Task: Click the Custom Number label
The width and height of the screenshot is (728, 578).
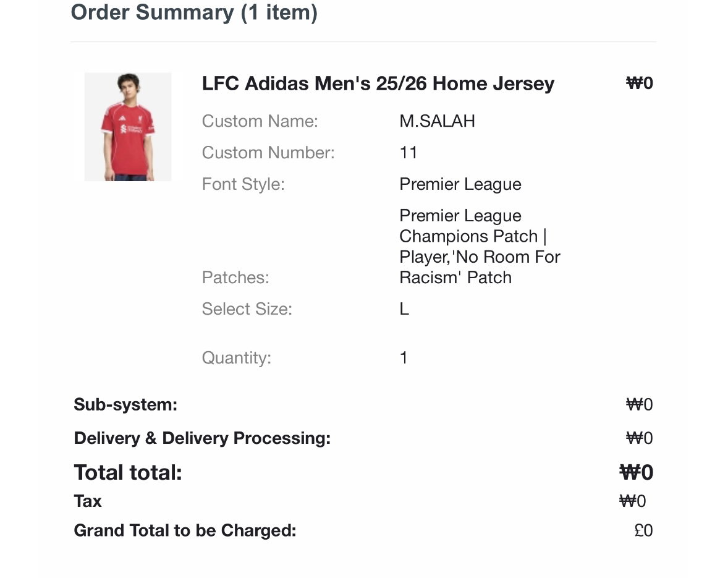Action: coord(268,153)
